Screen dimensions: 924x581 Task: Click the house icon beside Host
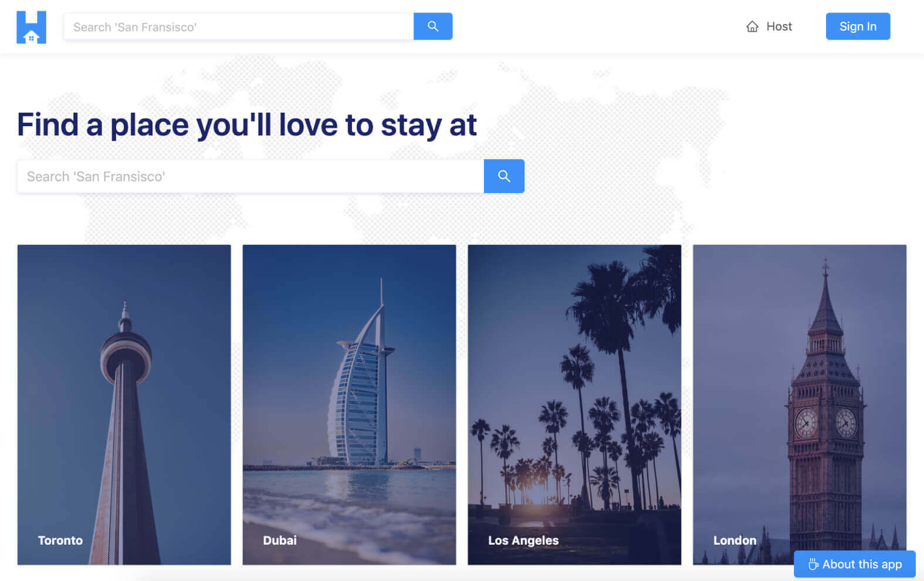(752, 26)
